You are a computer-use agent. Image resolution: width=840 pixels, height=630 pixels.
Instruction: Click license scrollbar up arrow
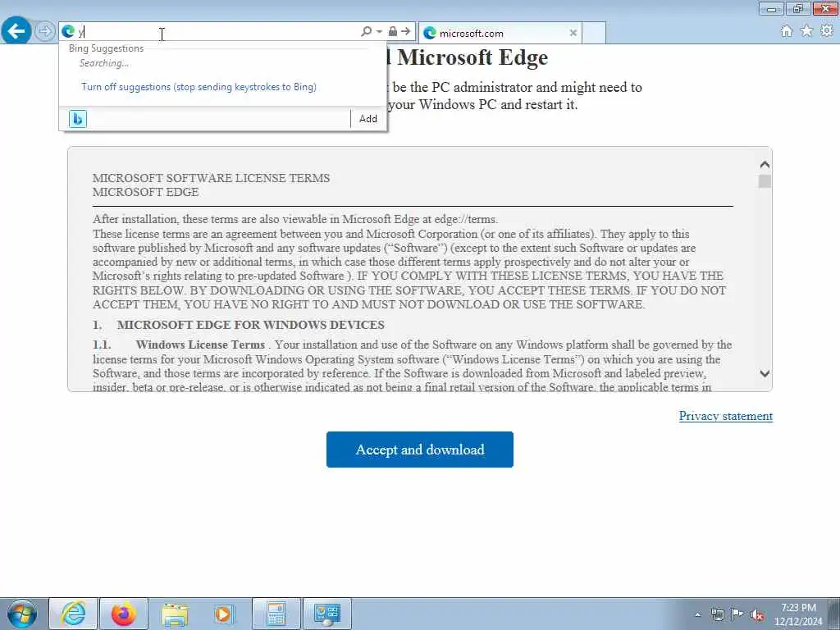pyautogui.click(x=765, y=164)
